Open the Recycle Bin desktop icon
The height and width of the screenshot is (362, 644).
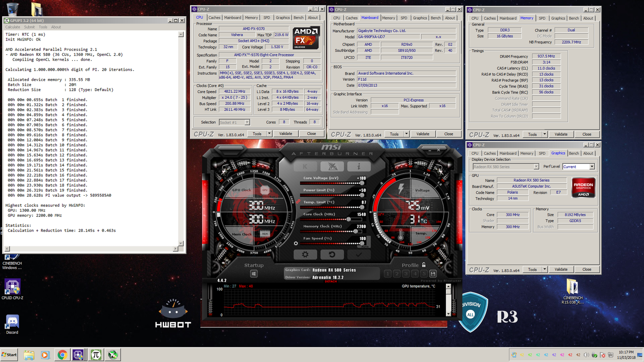pyautogui.click(x=12, y=9)
